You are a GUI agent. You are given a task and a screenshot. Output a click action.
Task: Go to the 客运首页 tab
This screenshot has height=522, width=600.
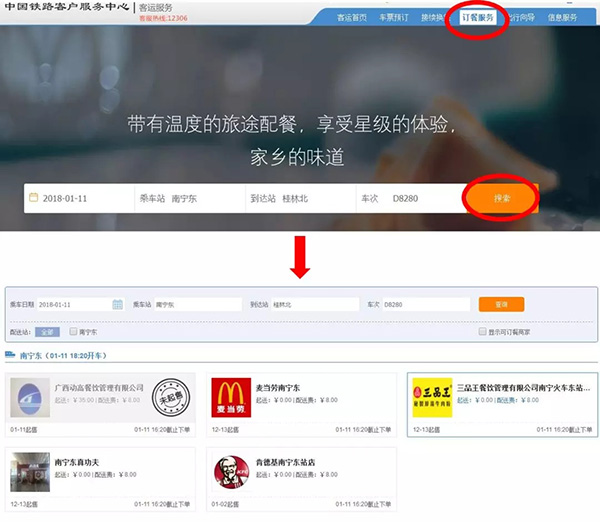(351, 18)
